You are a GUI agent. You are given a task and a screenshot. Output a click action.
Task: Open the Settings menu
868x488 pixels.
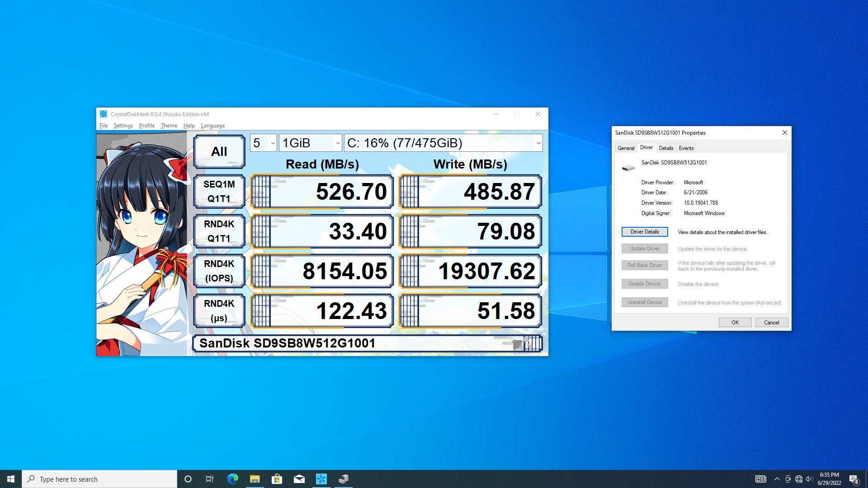tap(123, 126)
